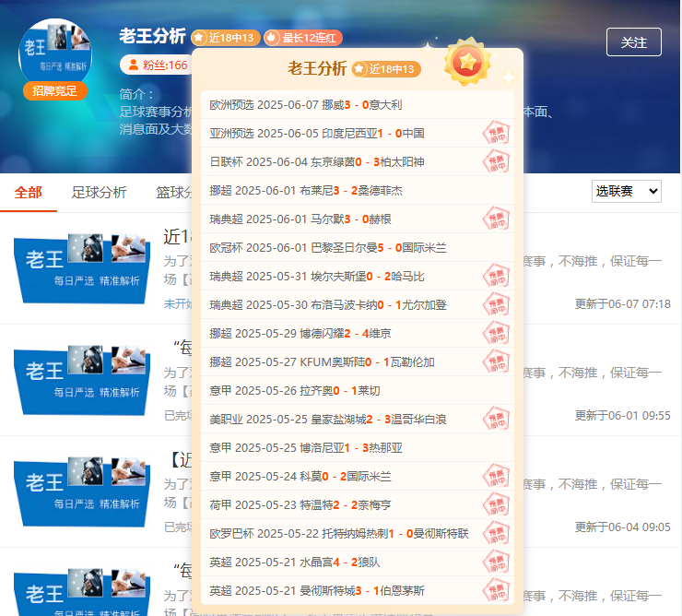Click the 更新于06-01 09:55 timestamp
The width and height of the screenshot is (682, 616).
point(623,415)
